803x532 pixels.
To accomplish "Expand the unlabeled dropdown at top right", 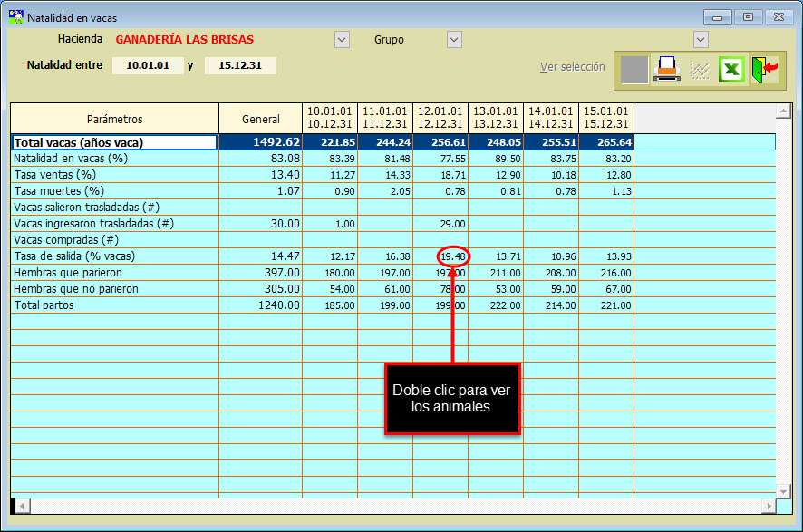I will point(701,40).
